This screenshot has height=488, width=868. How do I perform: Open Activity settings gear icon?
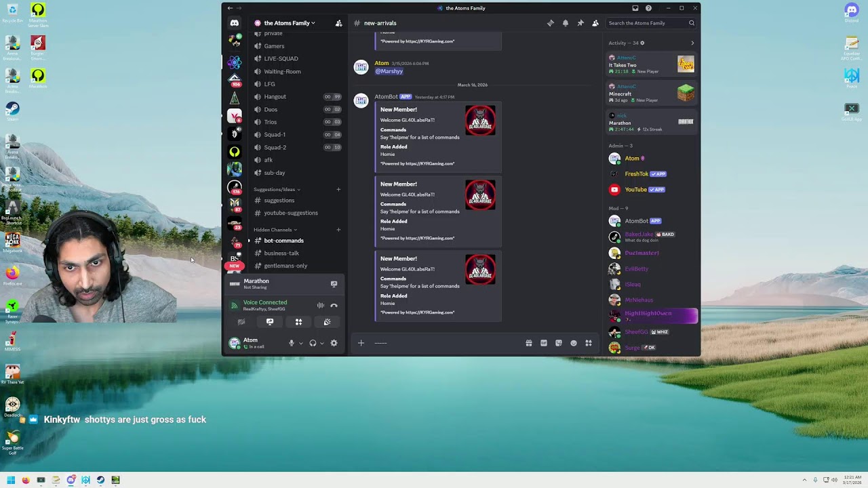pyautogui.click(x=642, y=43)
